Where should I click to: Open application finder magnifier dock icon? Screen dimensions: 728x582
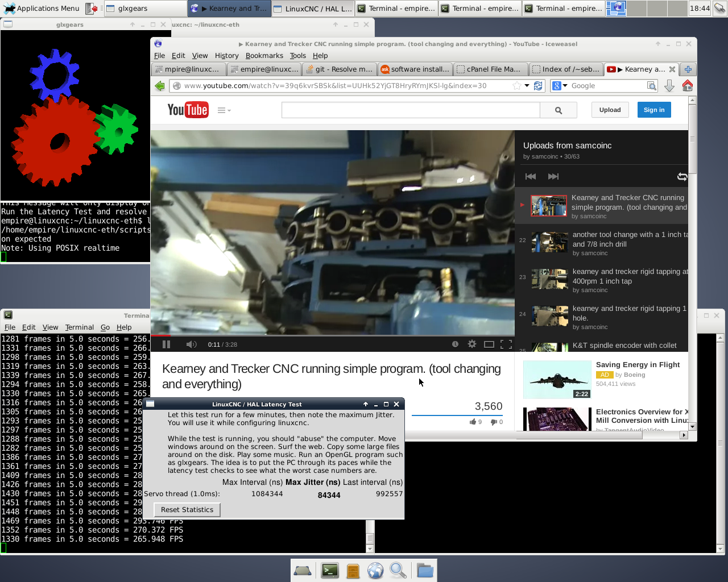click(398, 571)
